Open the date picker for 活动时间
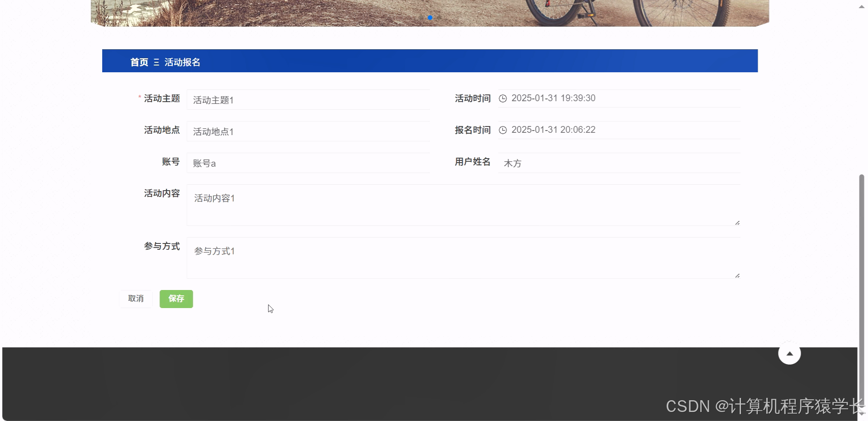Viewport: 868px width, 421px height. (x=588, y=98)
